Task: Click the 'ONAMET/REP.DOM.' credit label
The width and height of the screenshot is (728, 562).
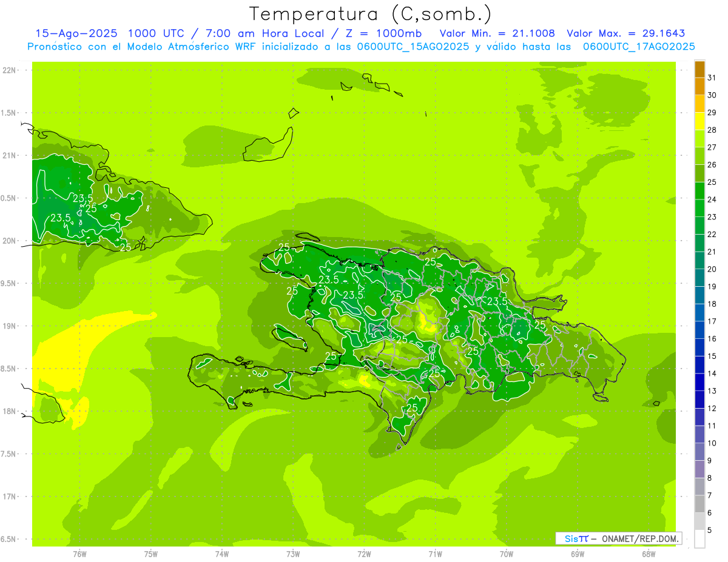Action: (x=641, y=538)
